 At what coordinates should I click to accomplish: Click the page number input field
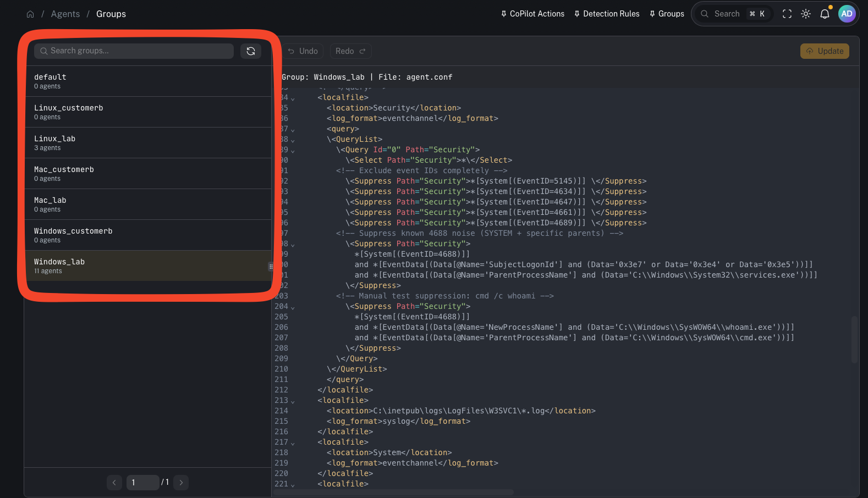pos(143,483)
